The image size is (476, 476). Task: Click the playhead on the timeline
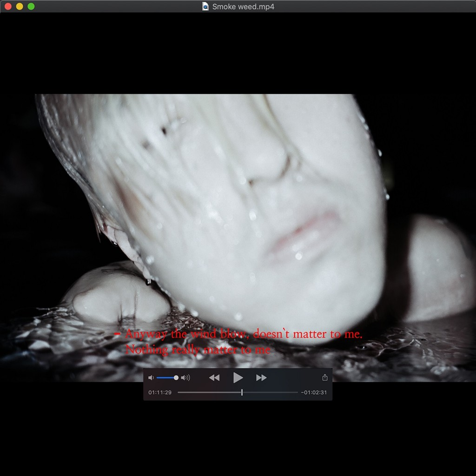242,392
